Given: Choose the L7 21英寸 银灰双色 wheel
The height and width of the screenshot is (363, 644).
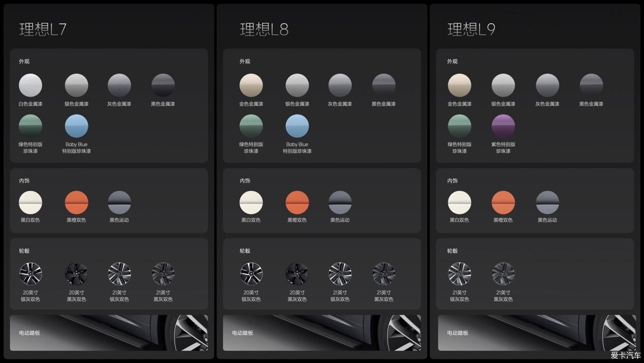Looking at the screenshot, I should [119, 274].
